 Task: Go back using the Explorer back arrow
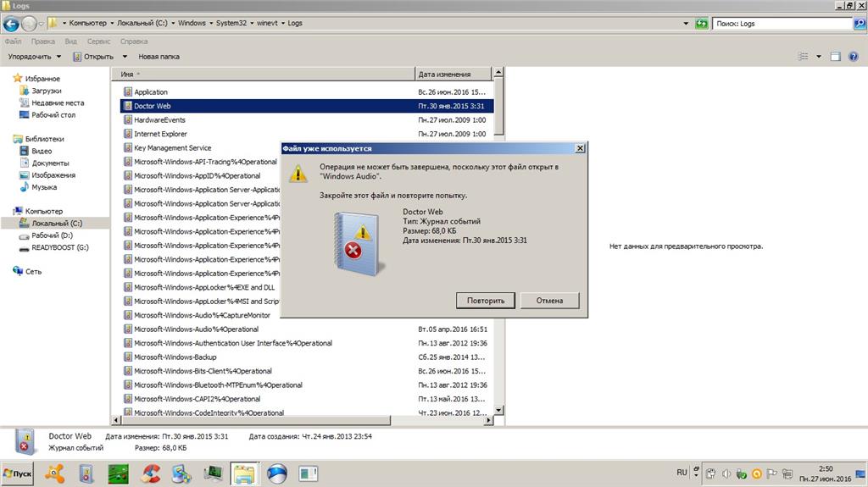pos(11,24)
